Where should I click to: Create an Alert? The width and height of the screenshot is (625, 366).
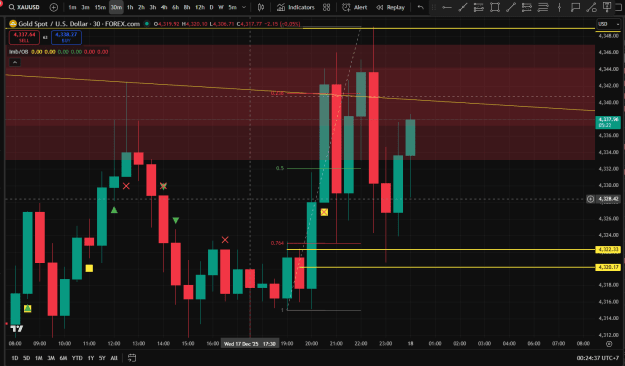pyautogui.click(x=354, y=7)
